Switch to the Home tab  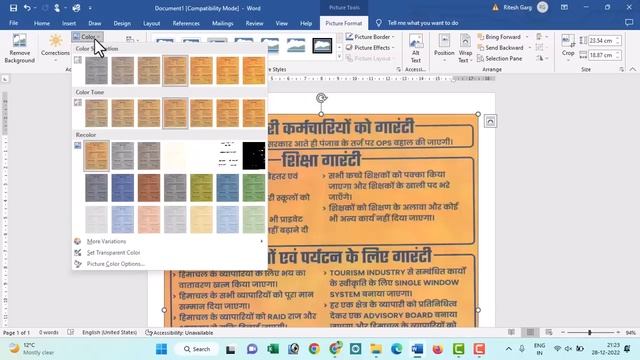(x=42, y=23)
